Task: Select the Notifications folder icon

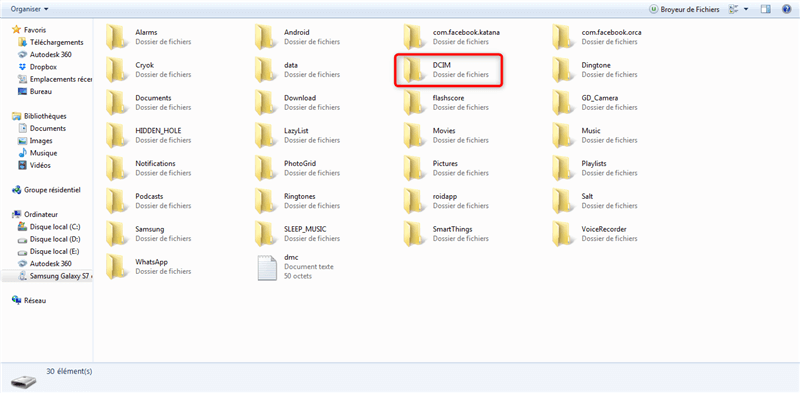Action: [x=116, y=168]
